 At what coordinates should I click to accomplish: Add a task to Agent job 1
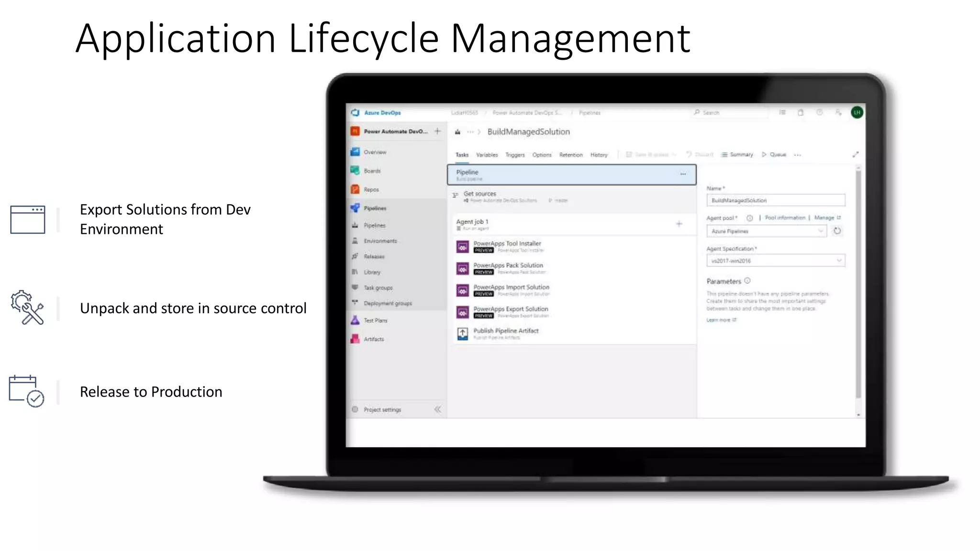click(x=679, y=224)
